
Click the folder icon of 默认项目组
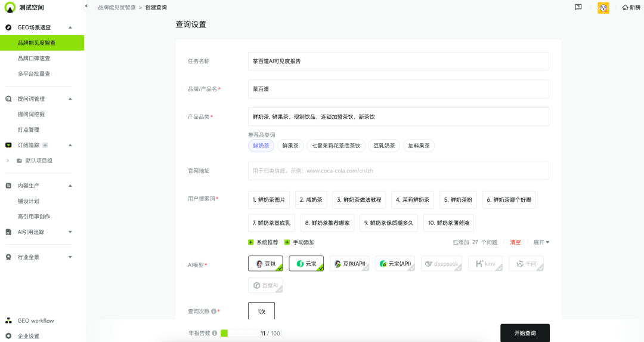(19, 161)
